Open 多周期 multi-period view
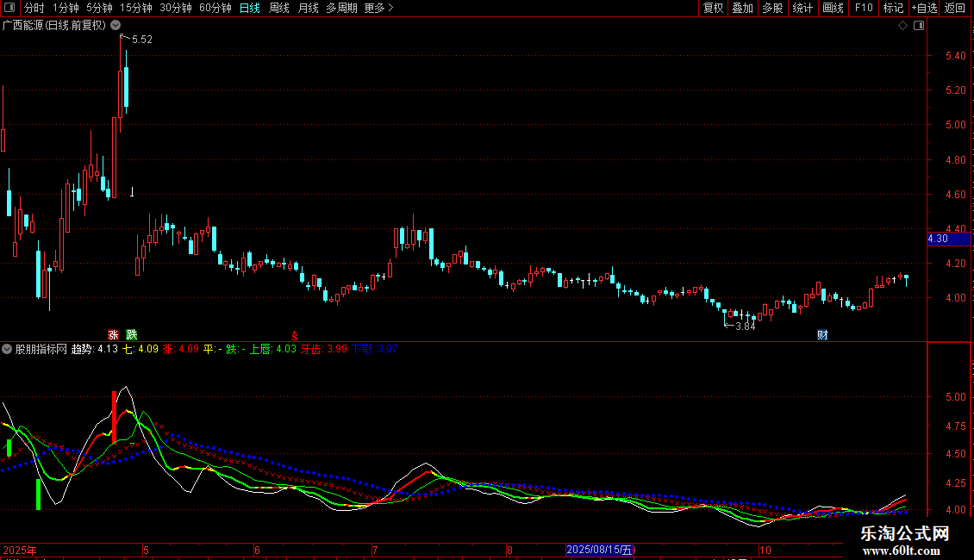 [341, 8]
